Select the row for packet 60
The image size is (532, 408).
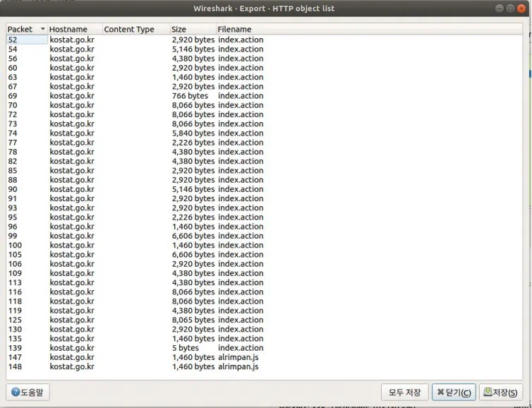(x=265, y=68)
